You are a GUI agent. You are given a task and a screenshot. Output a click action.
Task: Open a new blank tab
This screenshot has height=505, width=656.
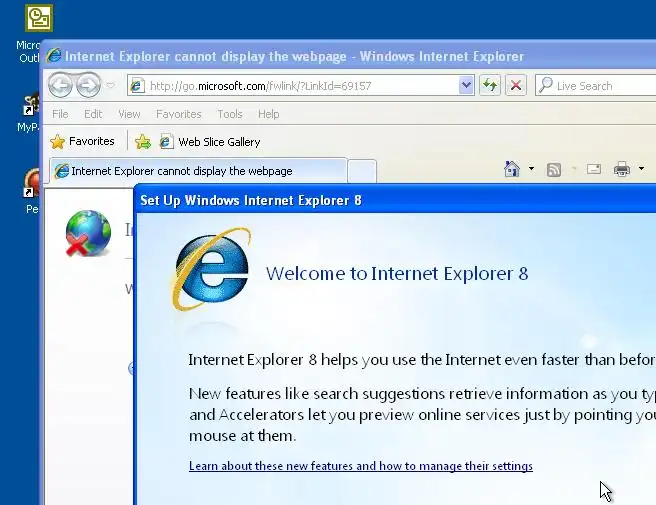tap(362, 172)
